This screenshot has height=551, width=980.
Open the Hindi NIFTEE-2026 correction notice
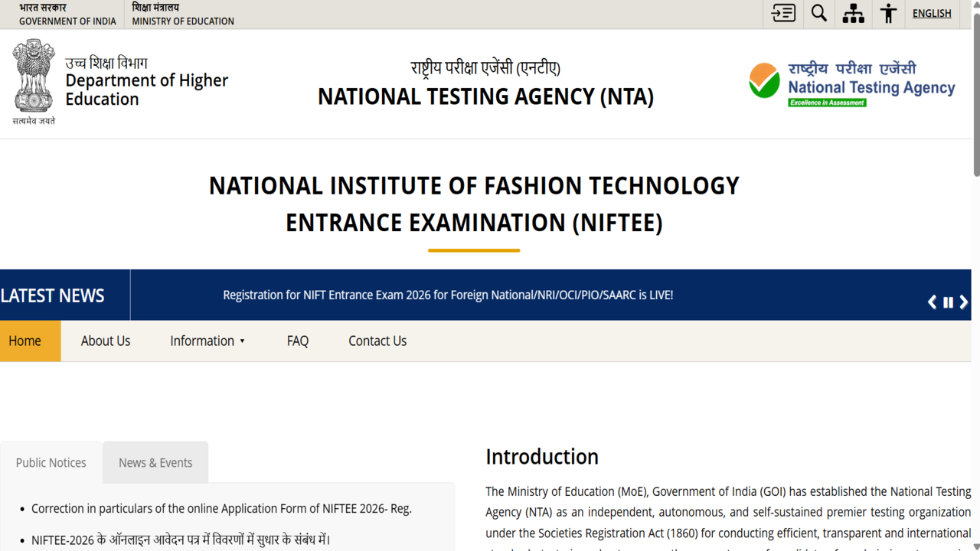click(181, 540)
